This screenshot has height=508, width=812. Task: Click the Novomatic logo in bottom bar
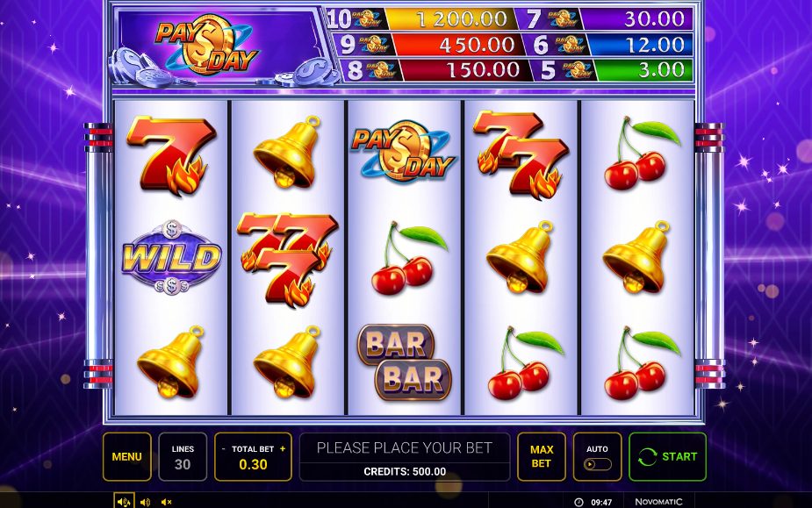[658, 502]
